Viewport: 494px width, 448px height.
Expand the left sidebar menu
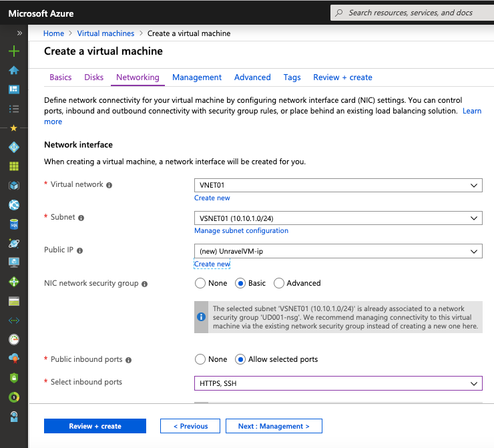click(x=19, y=33)
